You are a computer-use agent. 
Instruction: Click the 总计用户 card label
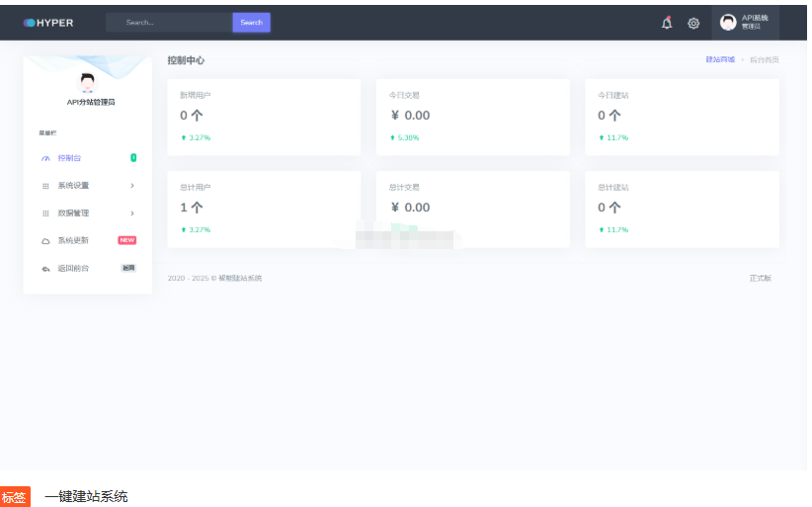pos(196,188)
